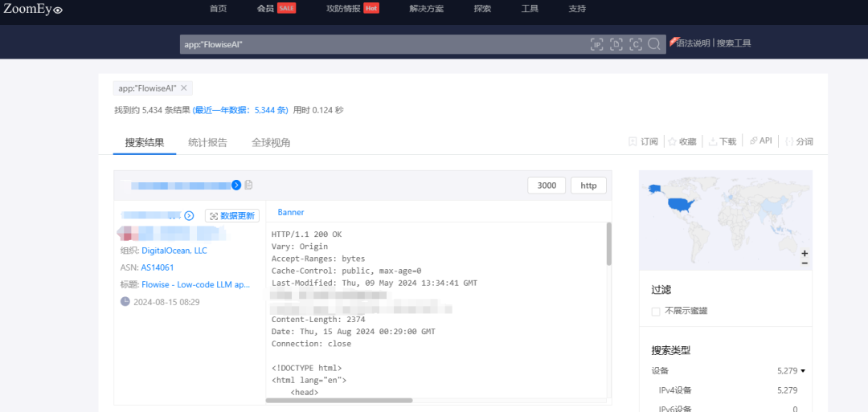Click the clock icon next to 2024-08-15 08:29
This screenshot has height=412, width=868.
point(125,301)
